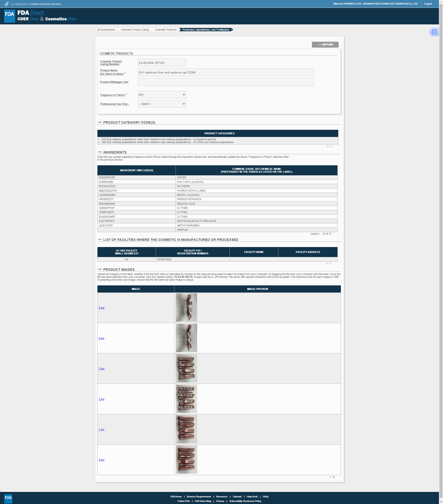Image resolution: width=443 pixels, height=504 pixels.
Task: Select the PHENOXYETHANOL ingredient cell
Action: pyautogui.click(x=257, y=199)
